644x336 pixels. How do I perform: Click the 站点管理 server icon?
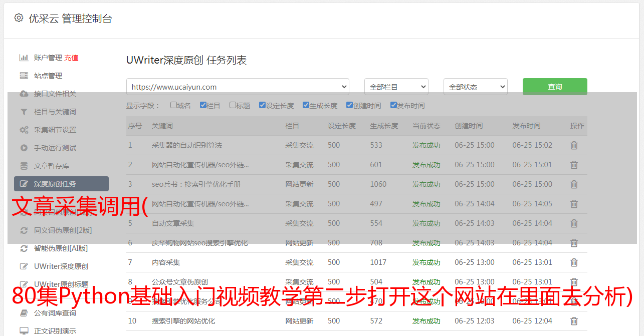[24, 76]
